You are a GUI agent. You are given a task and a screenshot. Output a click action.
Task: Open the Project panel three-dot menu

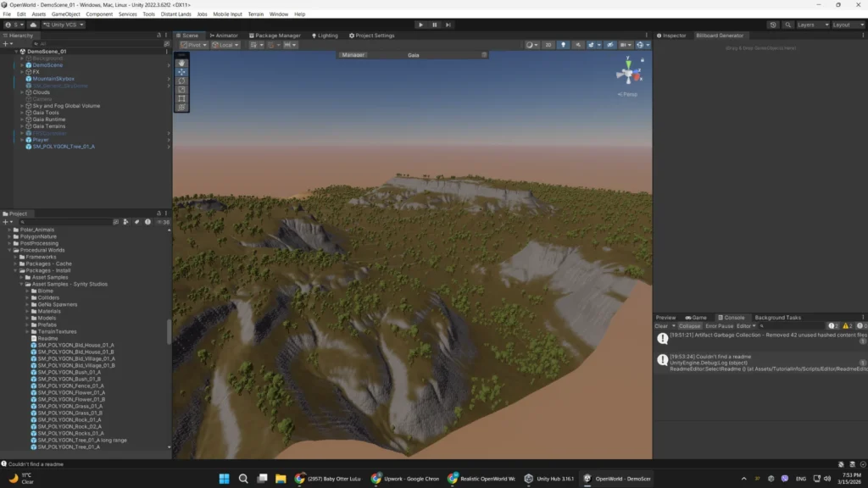(x=166, y=213)
